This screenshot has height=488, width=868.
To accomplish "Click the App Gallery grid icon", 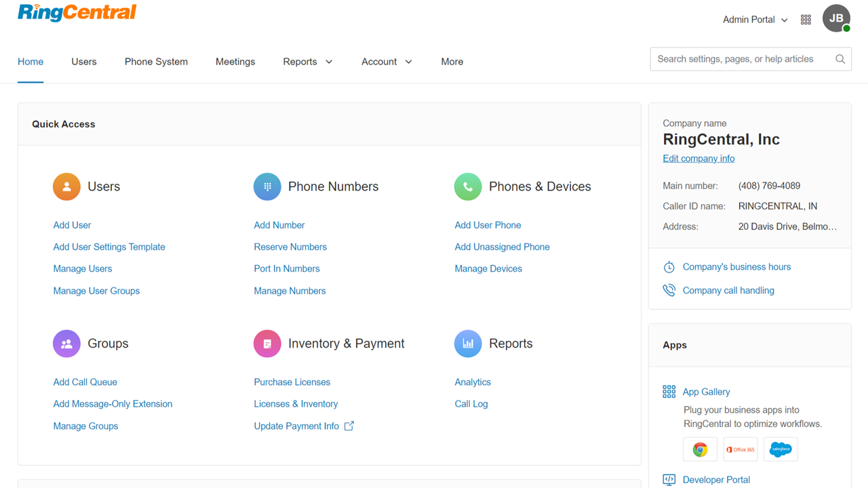I will 669,392.
